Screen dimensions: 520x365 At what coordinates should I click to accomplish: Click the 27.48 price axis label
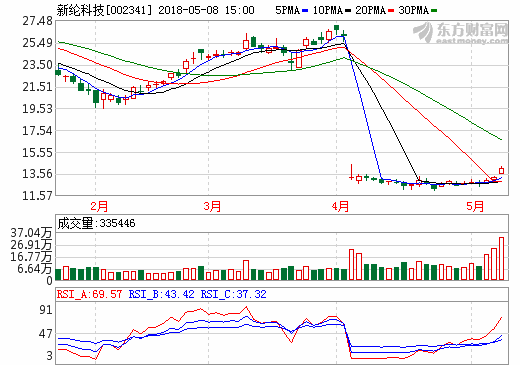37,21
